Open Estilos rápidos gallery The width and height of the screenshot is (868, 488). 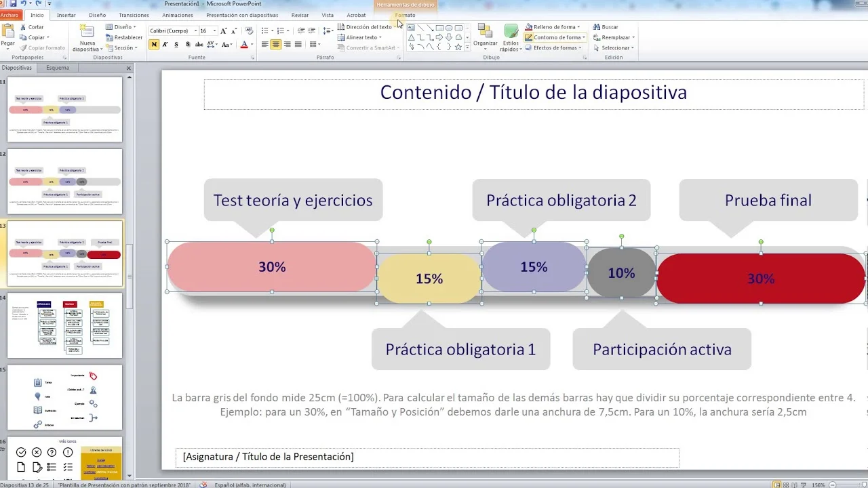point(511,34)
